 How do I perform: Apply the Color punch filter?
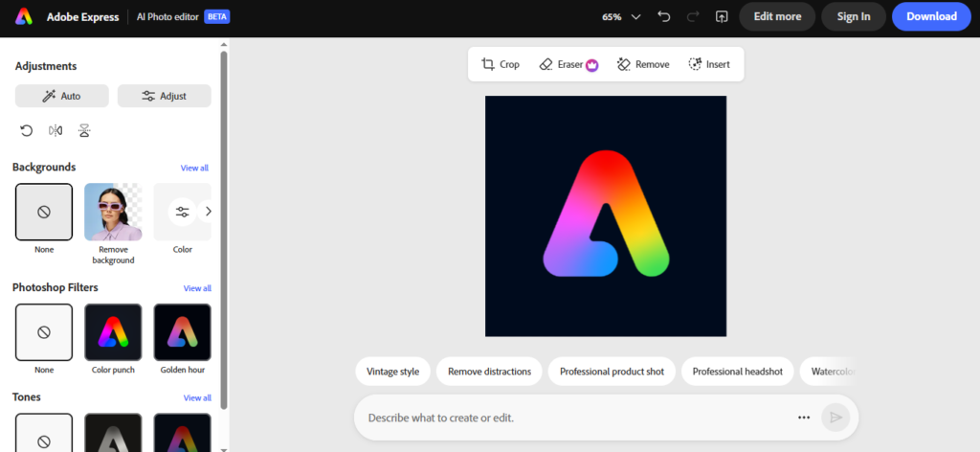(x=113, y=332)
